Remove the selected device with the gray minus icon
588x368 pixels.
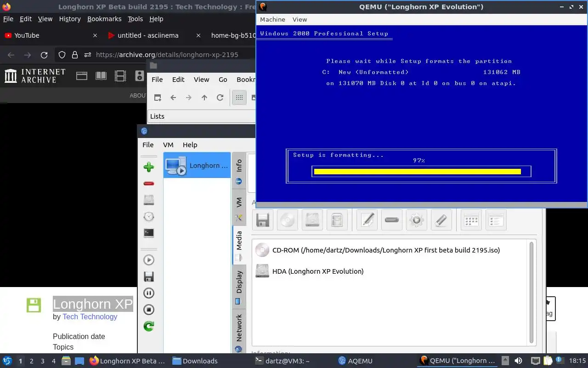point(392,220)
